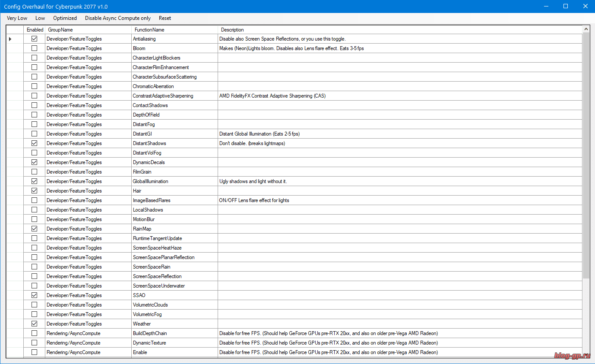Enable the FilmGrain checkbox

coord(35,172)
